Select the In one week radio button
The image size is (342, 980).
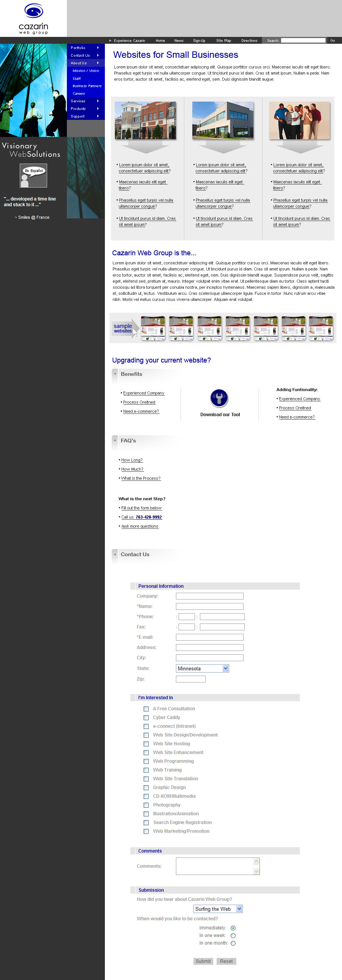coord(233,935)
